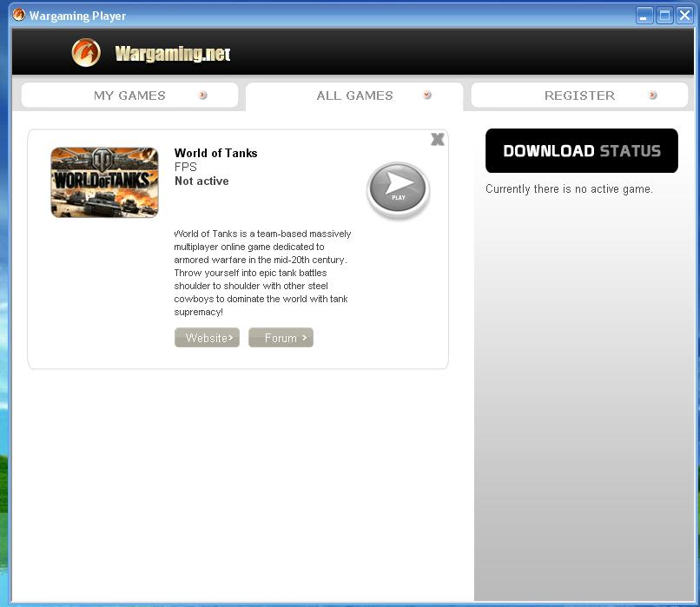
Task: Click "Currently there is no active game." text
Action: pyautogui.click(x=569, y=188)
